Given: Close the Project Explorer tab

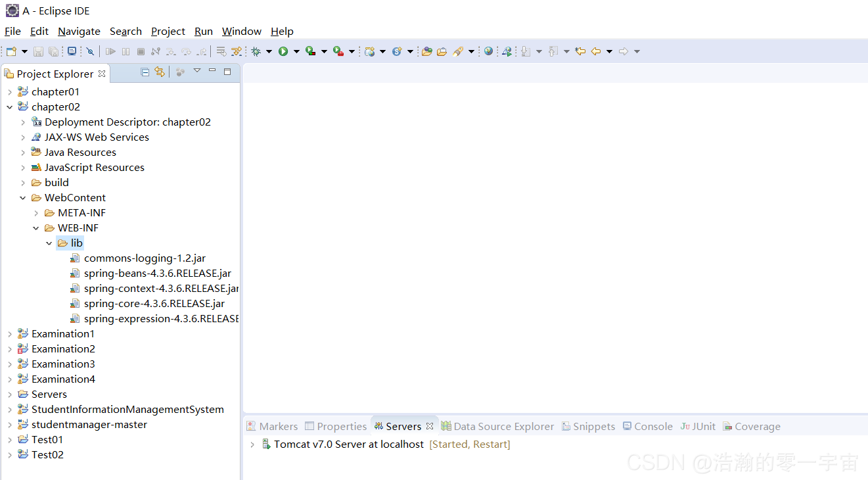Looking at the screenshot, I should pos(102,74).
